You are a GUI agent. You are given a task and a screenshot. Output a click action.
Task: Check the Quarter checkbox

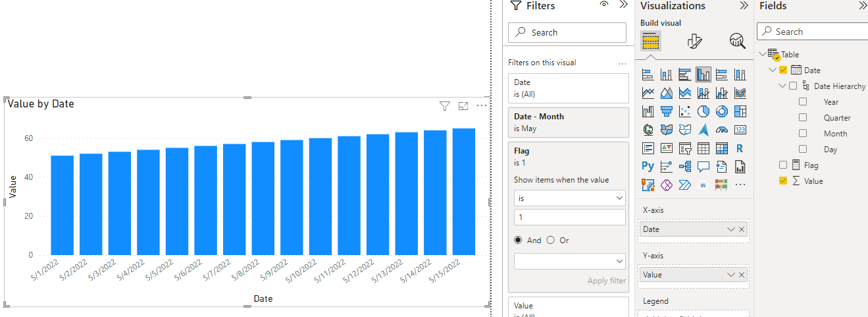point(803,117)
